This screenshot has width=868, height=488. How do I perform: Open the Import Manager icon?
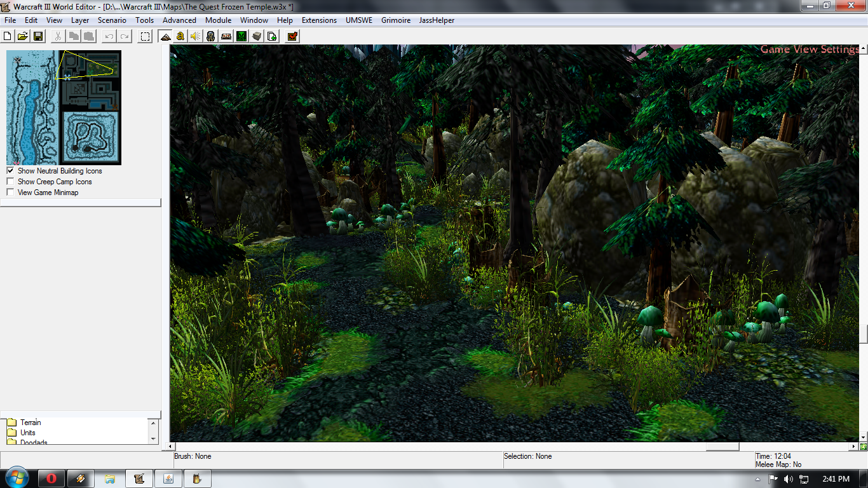(x=272, y=36)
